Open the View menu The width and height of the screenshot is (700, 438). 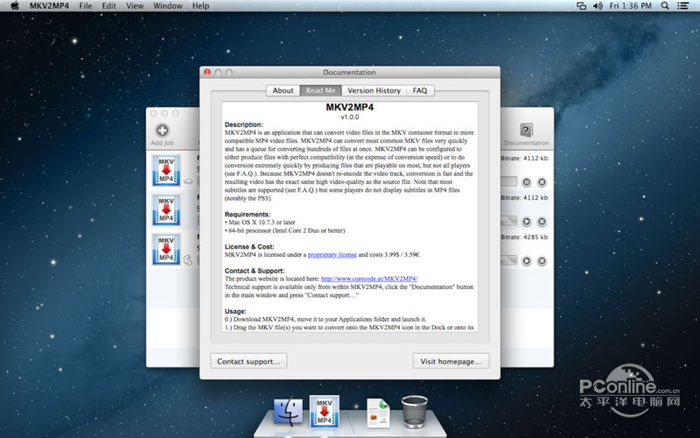(134, 6)
